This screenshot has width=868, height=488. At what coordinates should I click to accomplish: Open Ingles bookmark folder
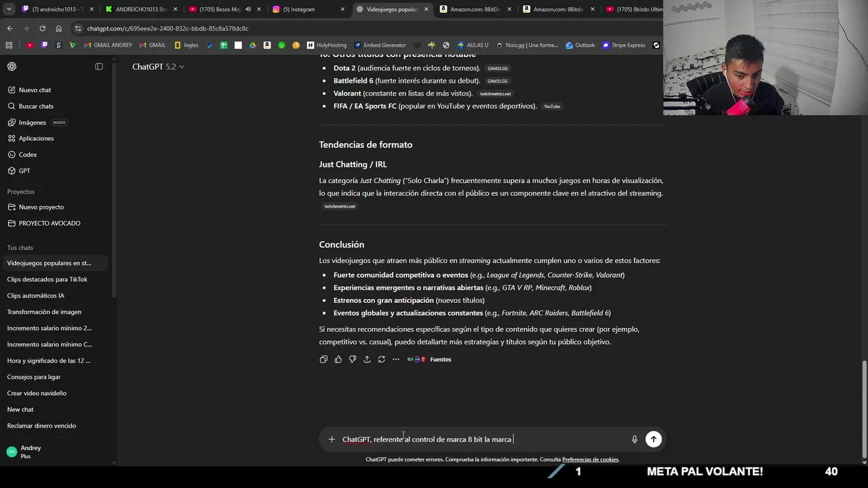(186, 45)
